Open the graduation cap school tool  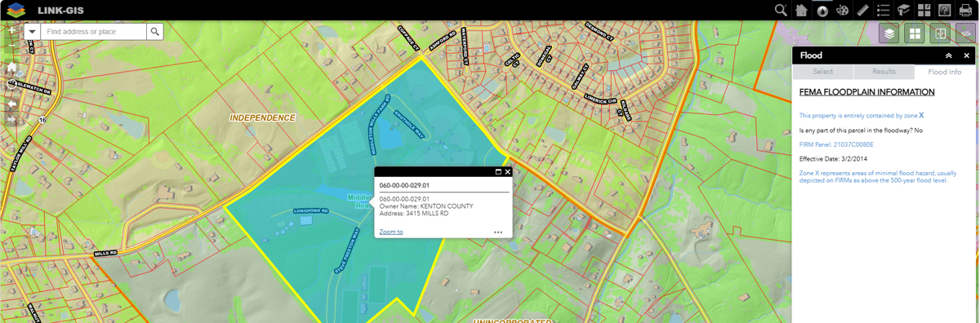pyautogui.click(x=904, y=10)
